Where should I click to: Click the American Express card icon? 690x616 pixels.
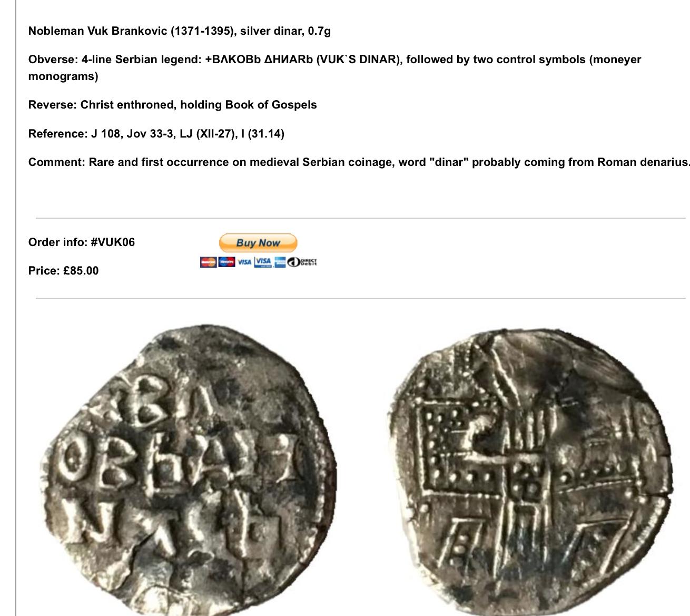click(280, 262)
